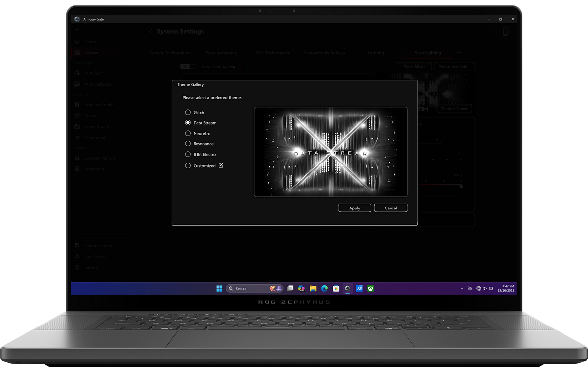588x372 pixels.
Task: Apply the selected theme
Action: pos(355,208)
